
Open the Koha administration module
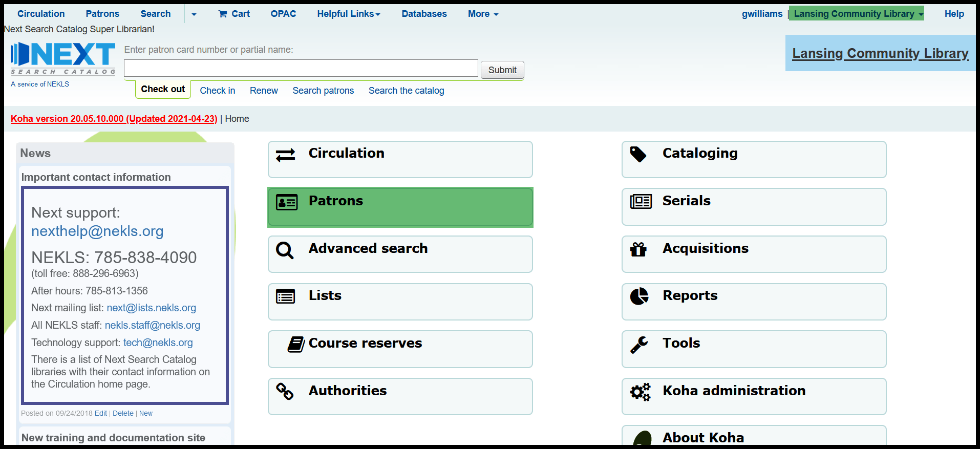click(x=754, y=397)
